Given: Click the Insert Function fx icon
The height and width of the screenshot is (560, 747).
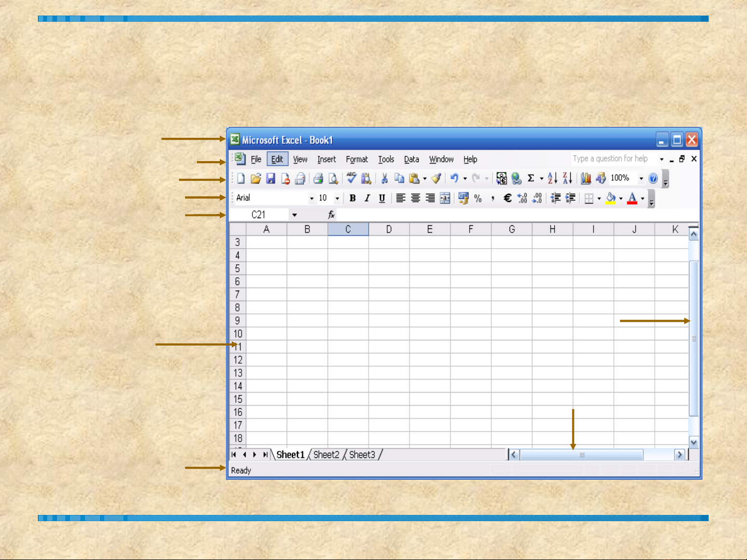Looking at the screenshot, I should (x=331, y=215).
